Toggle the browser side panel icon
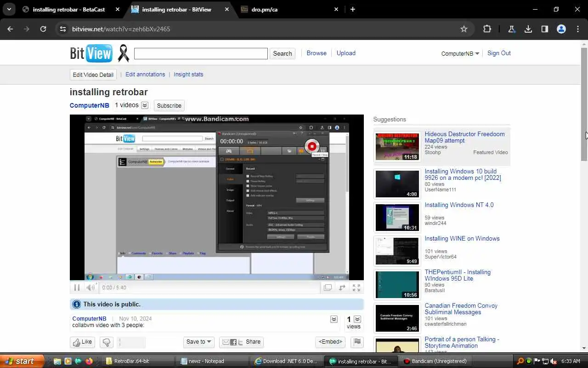Screen dimensions: 588x368 click(x=545, y=29)
